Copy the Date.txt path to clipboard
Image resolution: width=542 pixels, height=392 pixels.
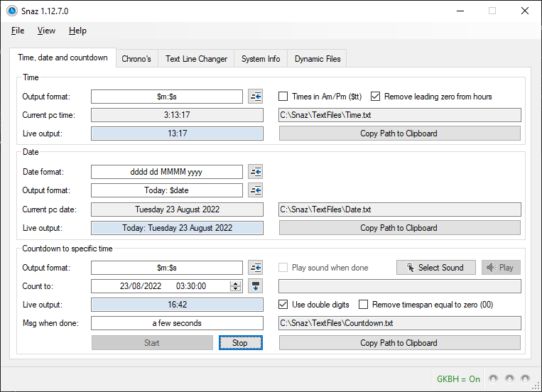coord(399,228)
